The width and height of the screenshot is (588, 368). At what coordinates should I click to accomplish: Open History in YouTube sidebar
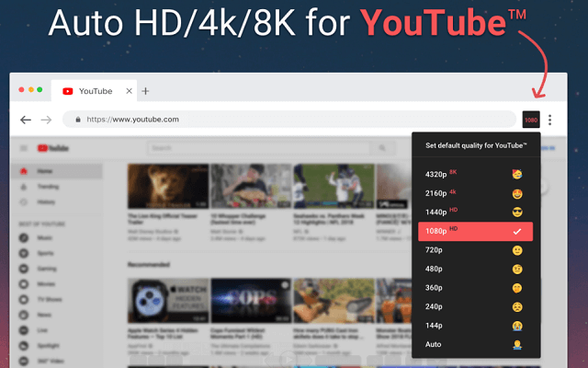point(57,202)
